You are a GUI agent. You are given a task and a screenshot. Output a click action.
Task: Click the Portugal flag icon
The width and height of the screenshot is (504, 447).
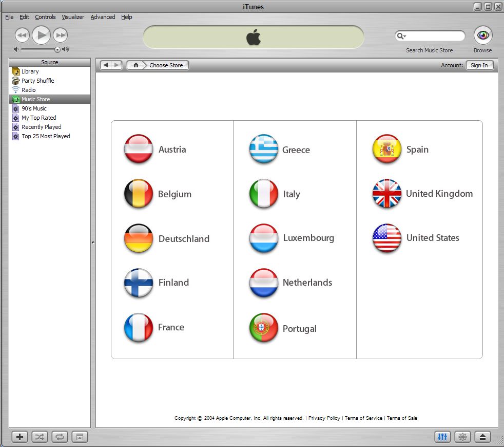264,327
